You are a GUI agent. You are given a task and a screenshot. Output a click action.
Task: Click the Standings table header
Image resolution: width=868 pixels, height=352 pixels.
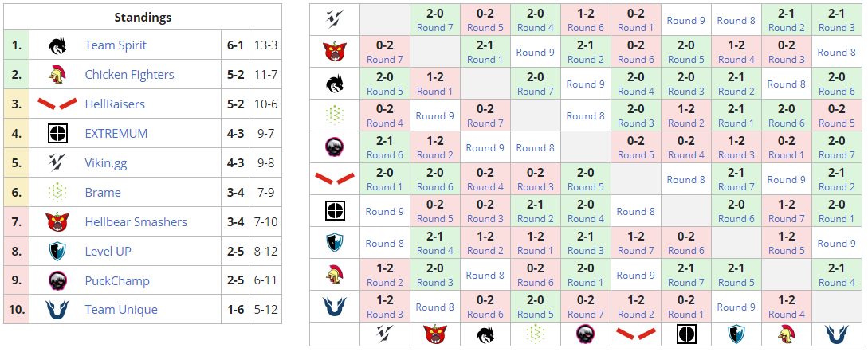pyautogui.click(x=143, y=17)
